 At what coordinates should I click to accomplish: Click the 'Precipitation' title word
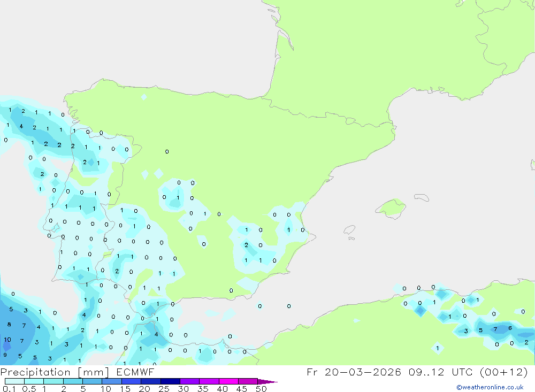[x=35, y=372]
